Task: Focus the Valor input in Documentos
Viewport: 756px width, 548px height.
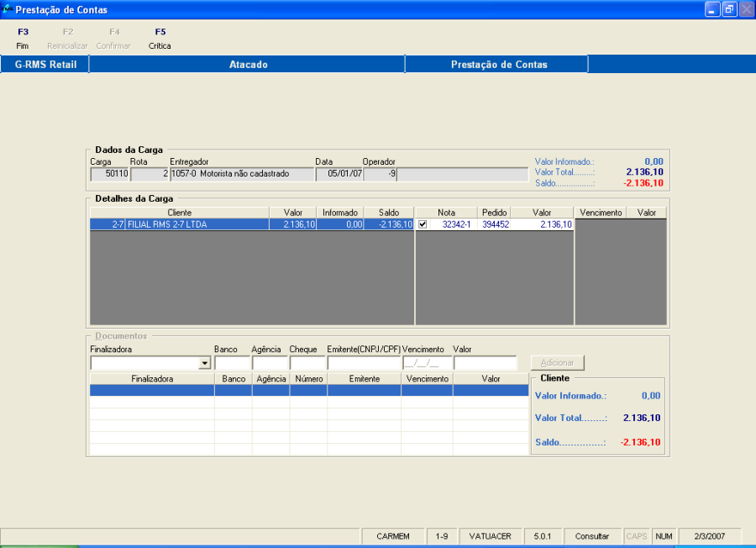Action: point(485,363)
